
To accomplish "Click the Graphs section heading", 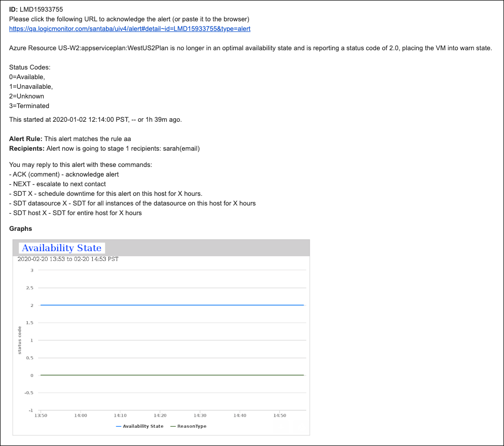I will pyautogui.click(x=21, y=229).
